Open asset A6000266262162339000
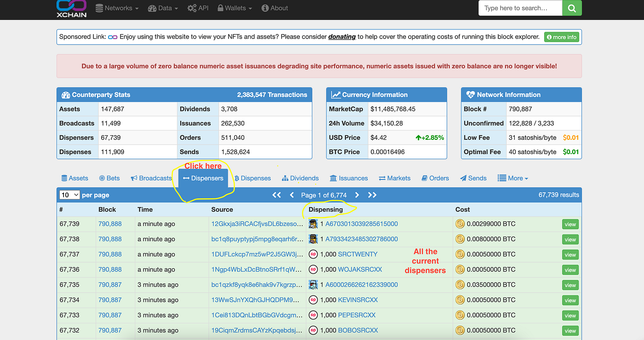Image resolution: width=644 pixels, height=340 pixels. click(x=362, y=285)
